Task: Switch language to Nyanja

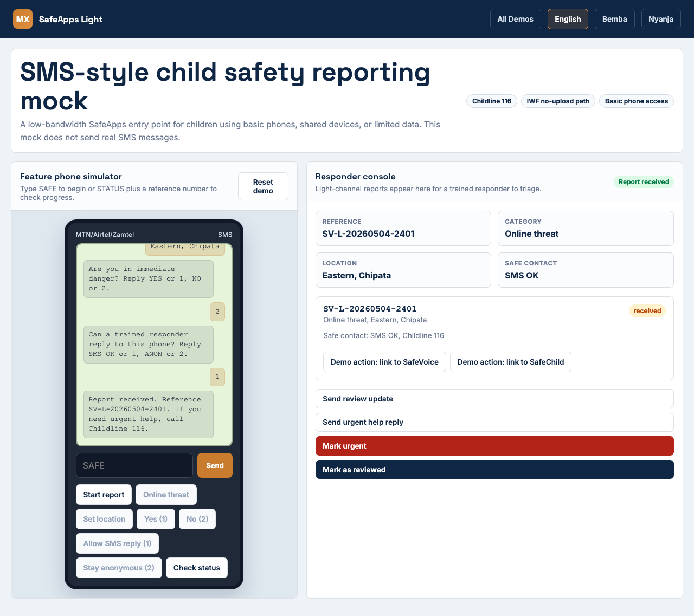Action: tap(661, 19)
